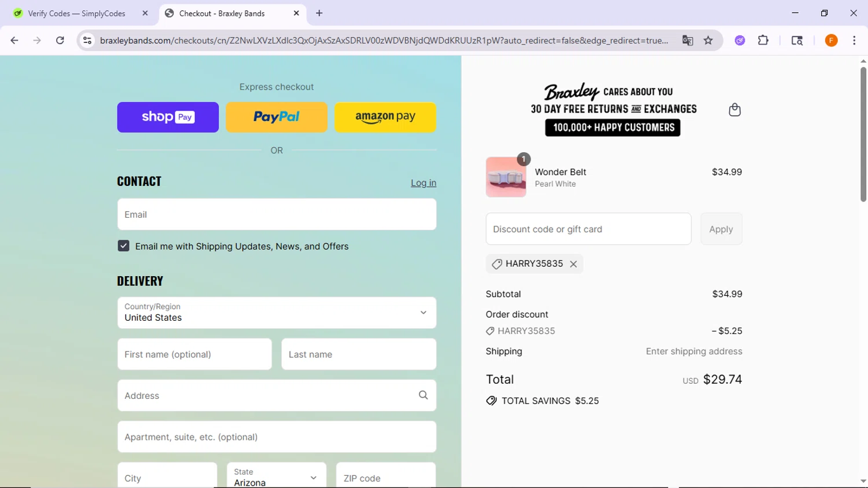Viewport: 868px width, 488px height.
Task: Open the Chrome profile avatar
Action: coord(832,41)
